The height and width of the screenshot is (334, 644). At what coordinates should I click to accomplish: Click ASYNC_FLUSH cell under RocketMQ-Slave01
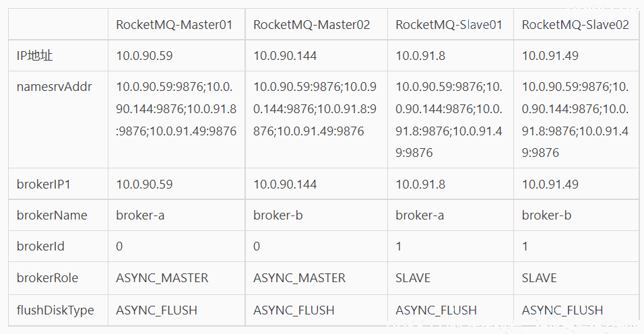click(436, 310)
